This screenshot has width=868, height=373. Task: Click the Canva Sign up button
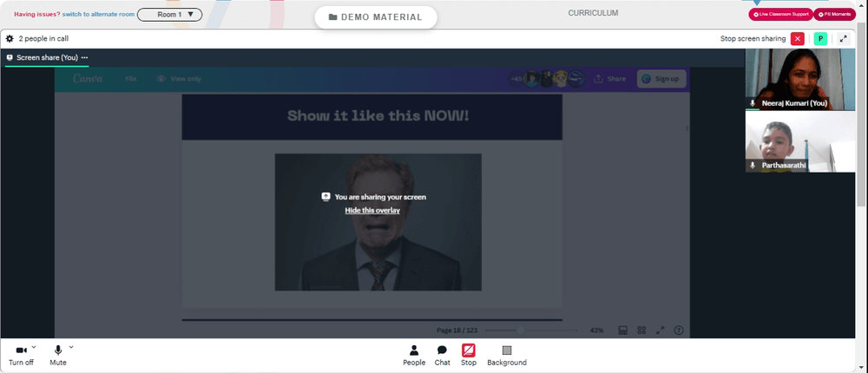[661, 79]
